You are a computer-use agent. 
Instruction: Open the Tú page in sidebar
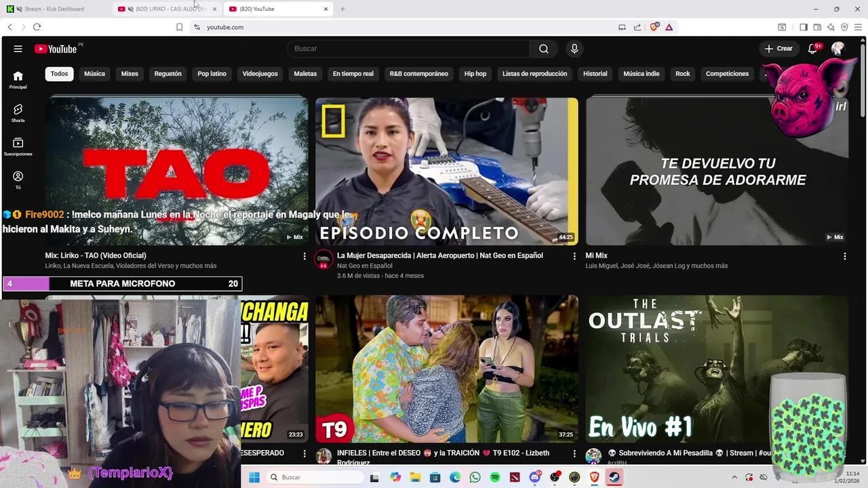click(x=18, y=180)
